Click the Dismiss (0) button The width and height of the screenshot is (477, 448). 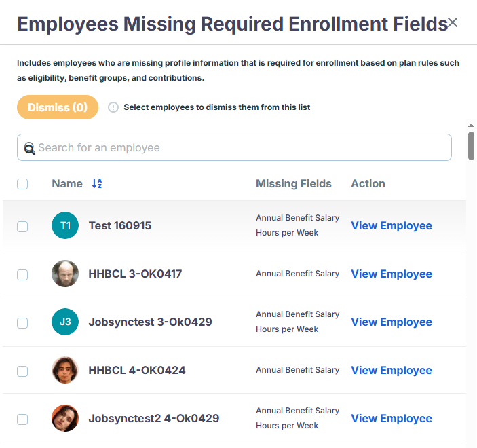tap(58, 107)
